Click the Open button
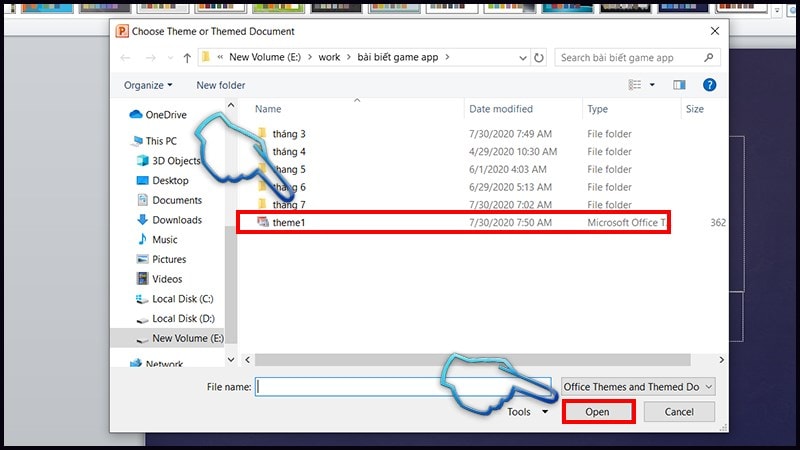Viewport: 800px width, 450px height. pos(597,412)
